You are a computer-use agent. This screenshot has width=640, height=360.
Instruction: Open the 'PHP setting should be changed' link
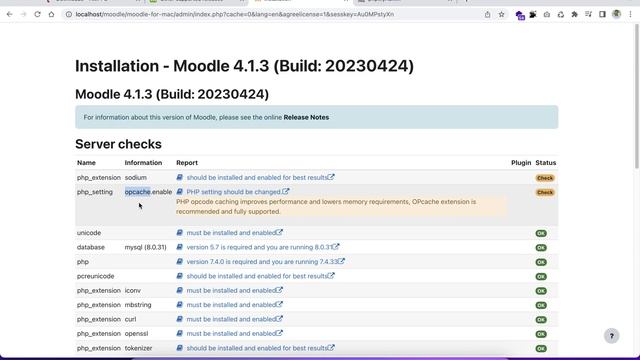238,192
